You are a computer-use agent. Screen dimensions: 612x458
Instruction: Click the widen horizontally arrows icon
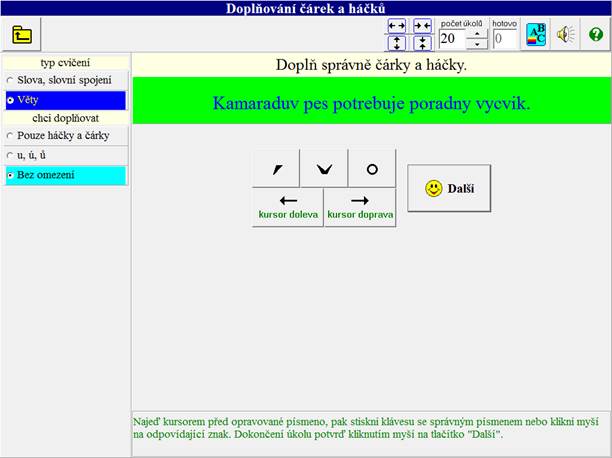[397, 26]
